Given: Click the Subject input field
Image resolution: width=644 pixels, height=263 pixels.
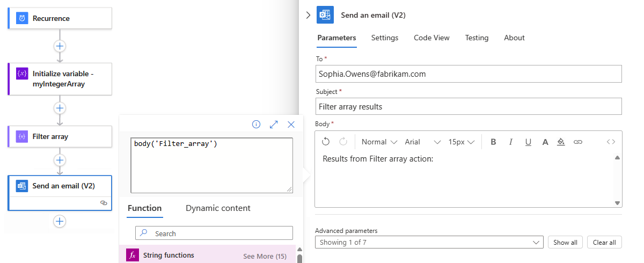Looking at the screenshot, I should point(469,106).
